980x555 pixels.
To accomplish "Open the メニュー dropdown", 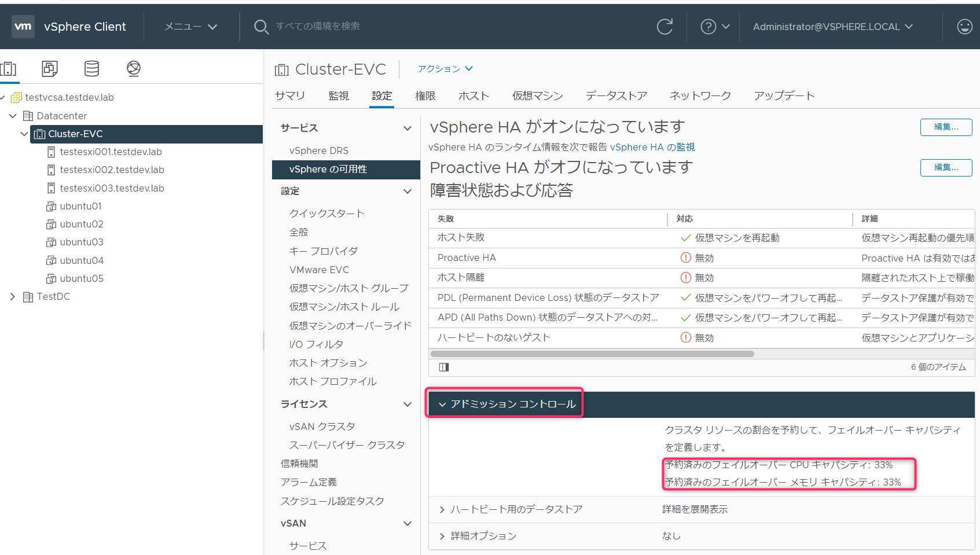I will (x=190, y=27).
